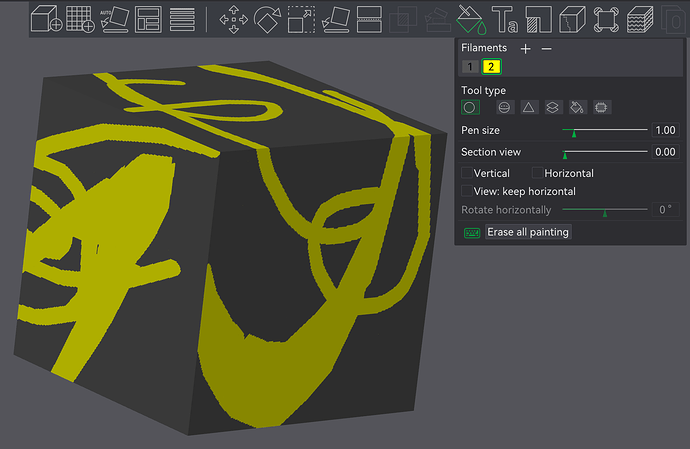The height and width of the screenshot is (449, 690).
Task: Open the layer height lines icon
Action: coord(182,19)
